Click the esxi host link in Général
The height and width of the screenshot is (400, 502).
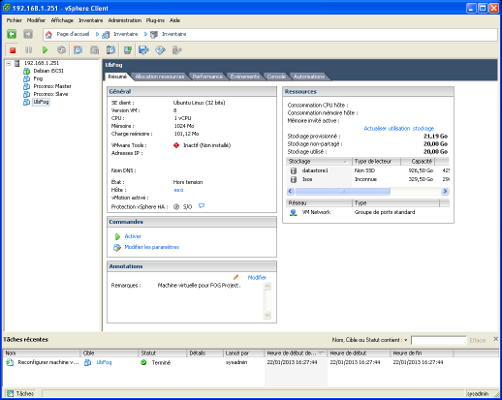pyautogui.click(x=178, y=190)
